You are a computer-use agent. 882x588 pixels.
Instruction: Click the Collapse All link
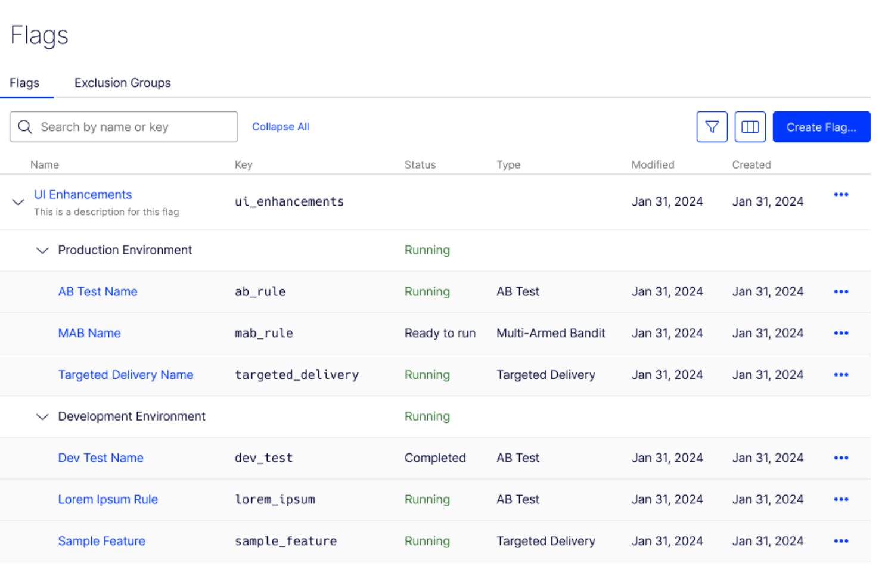(x=280, y=126)
